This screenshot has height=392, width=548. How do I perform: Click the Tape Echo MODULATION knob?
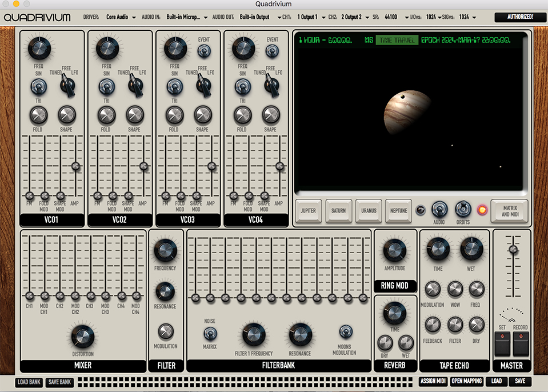(433, 289)
